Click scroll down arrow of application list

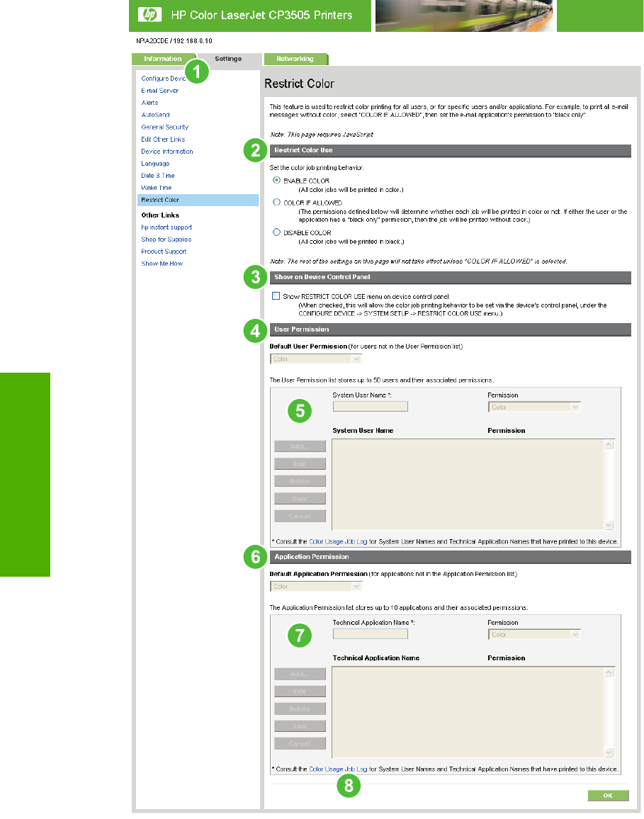click(x=609, y=752)
